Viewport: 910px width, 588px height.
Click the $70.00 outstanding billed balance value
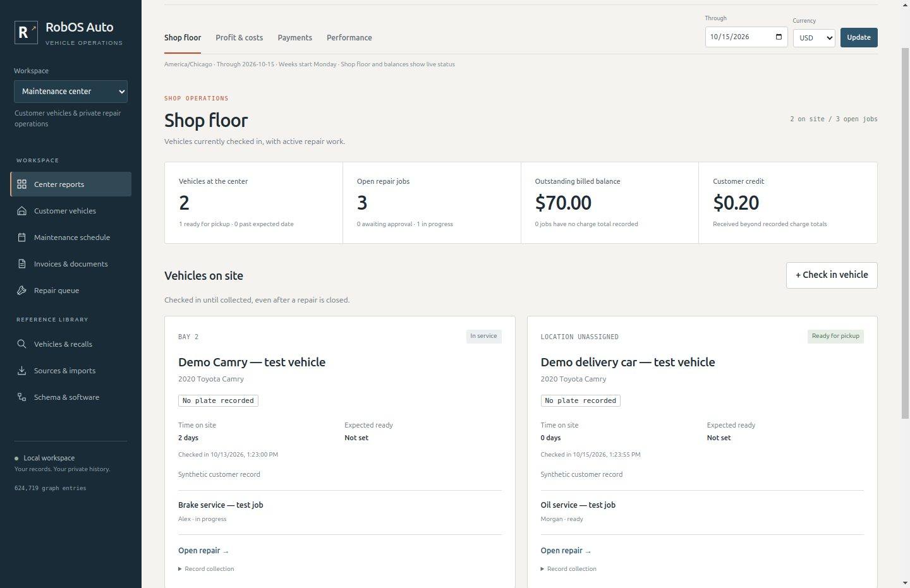click(563, 203)
